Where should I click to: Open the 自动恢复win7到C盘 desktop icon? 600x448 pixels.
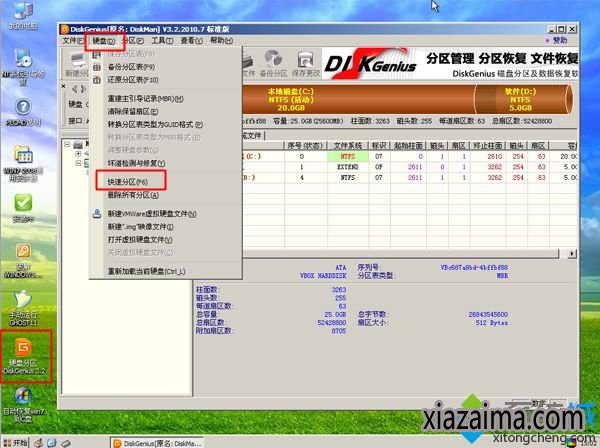pos(23,405)
